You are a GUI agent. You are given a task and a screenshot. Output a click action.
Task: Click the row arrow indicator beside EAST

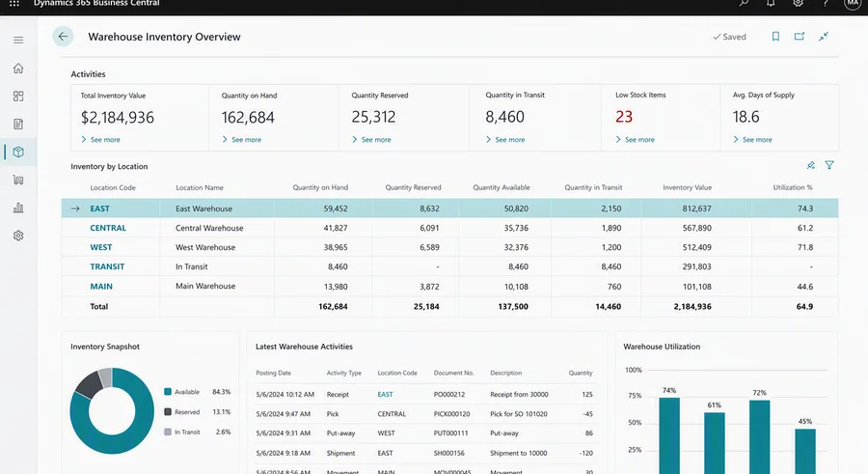click(75, 209)
